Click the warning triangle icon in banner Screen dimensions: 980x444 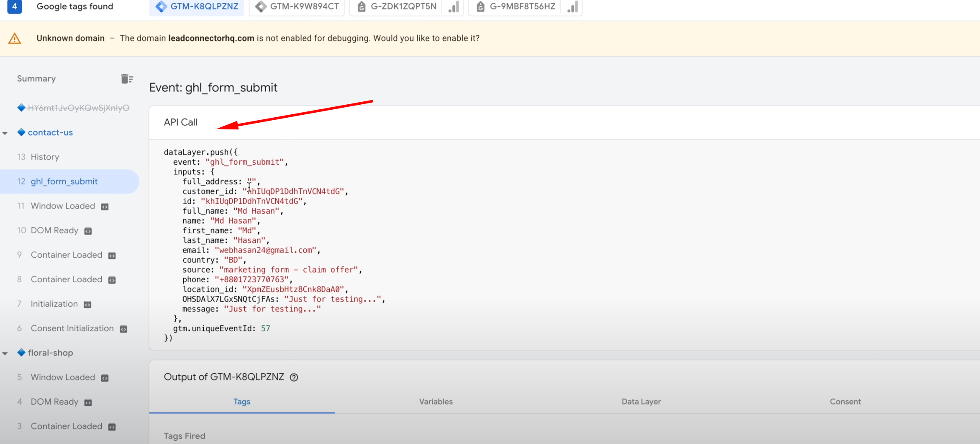pyautogui.click(x=15, y=39)
